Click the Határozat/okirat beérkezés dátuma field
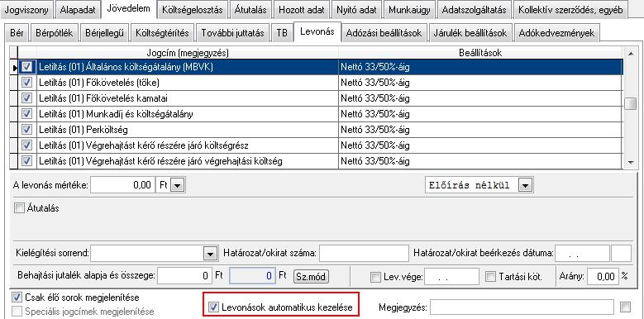The width and height of the screenshot is (644, 319). [582, 253]
